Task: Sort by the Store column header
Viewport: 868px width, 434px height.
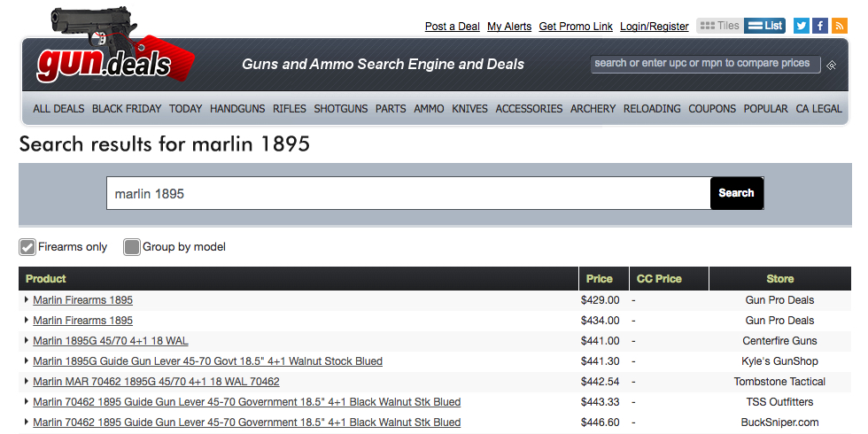Action: point(780,279)
